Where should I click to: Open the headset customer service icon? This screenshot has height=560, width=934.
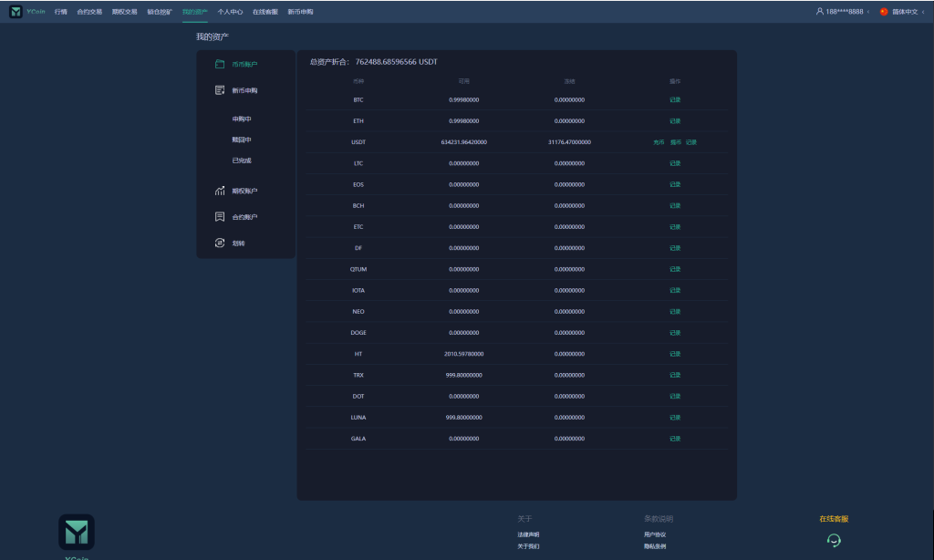(834, 540)
